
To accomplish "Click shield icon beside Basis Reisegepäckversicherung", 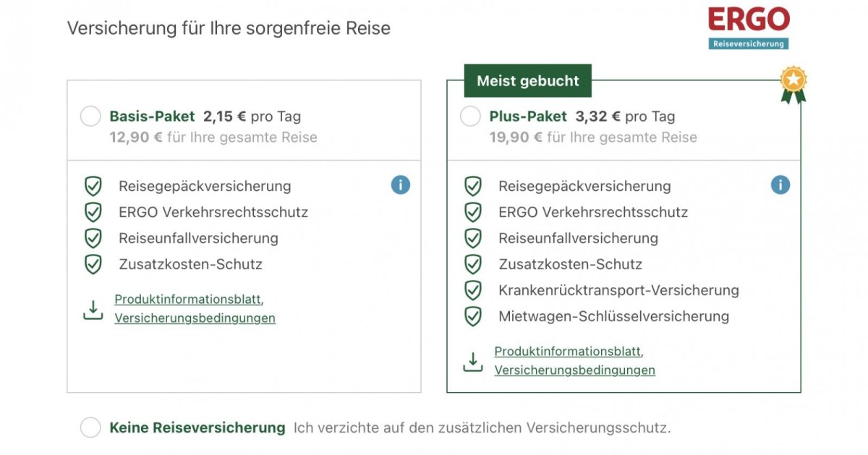I will point(93,186).
